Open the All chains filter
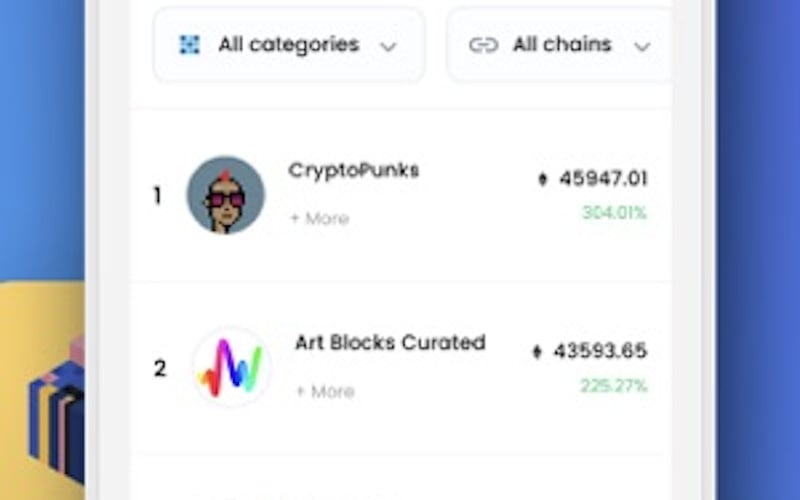 click(560, 45)
